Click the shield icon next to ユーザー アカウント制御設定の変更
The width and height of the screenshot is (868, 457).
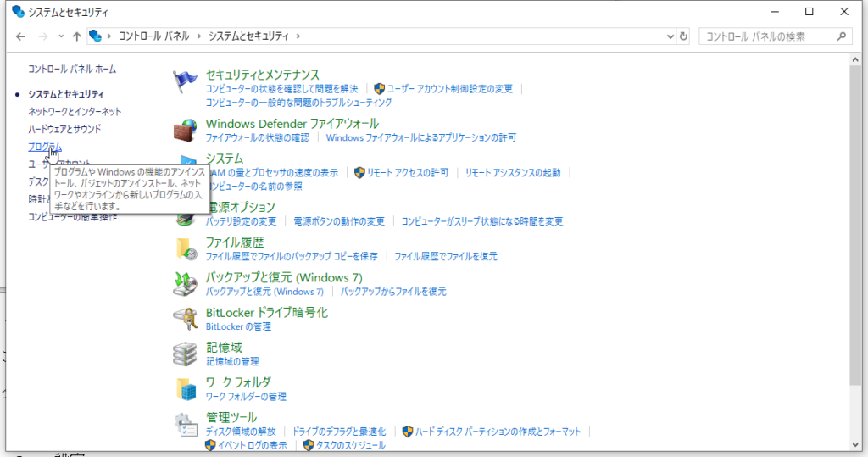coord(379,89)
